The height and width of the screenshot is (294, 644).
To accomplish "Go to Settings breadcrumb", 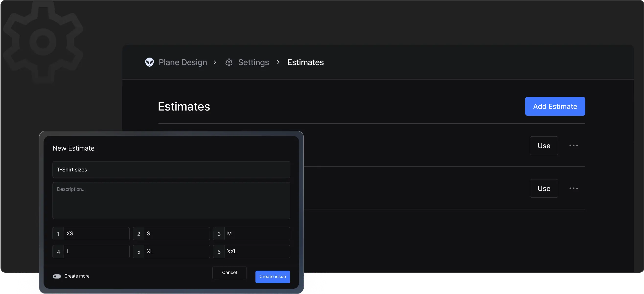I will click(x=253, y=62).
